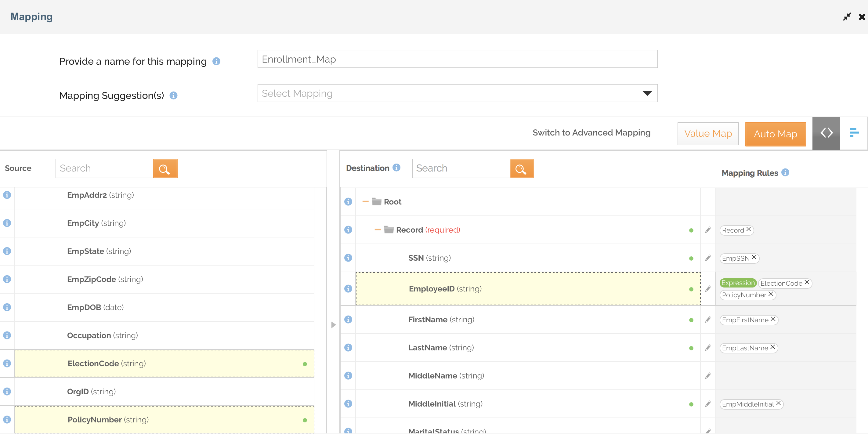Click info icon beside EmpDOB source field
Screen dimensions: 868x434
coord(7,307)
